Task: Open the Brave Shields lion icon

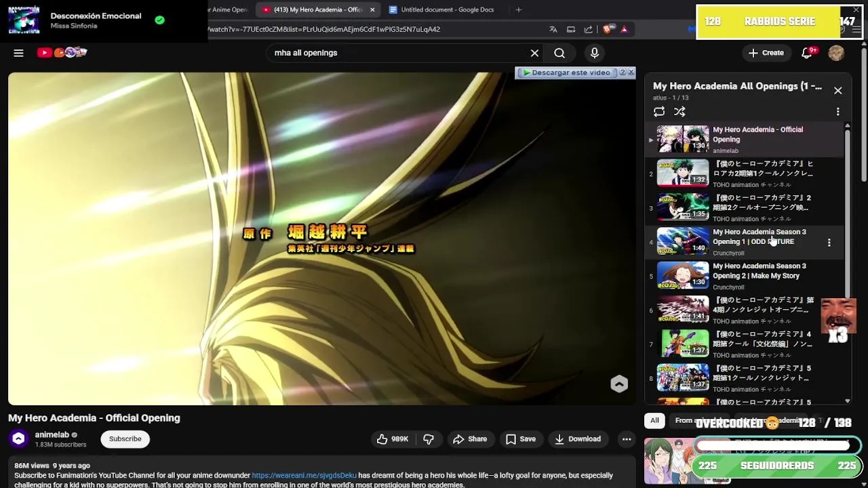Action: coord(608,29)
